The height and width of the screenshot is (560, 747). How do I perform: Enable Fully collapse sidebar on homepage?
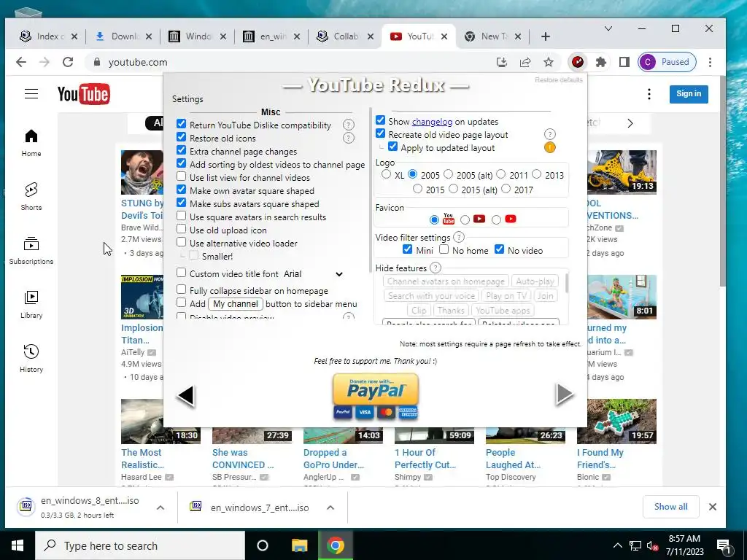click(181, 289)
